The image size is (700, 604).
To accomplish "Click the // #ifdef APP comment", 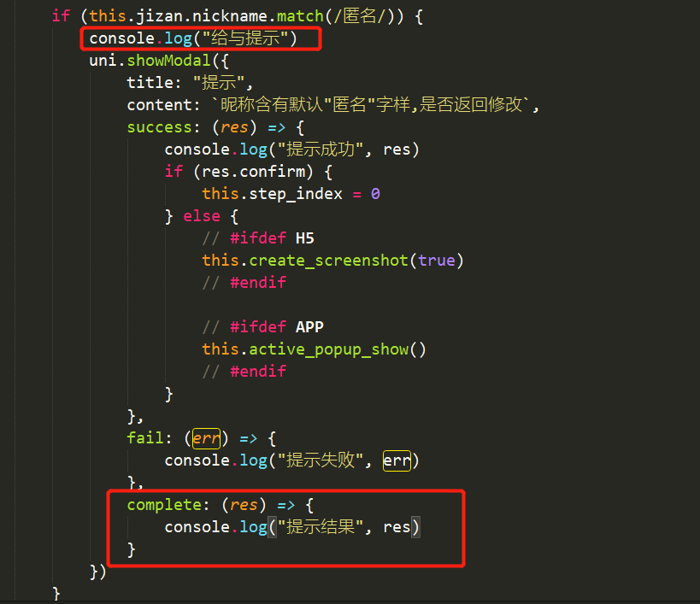I will [263, 327].
